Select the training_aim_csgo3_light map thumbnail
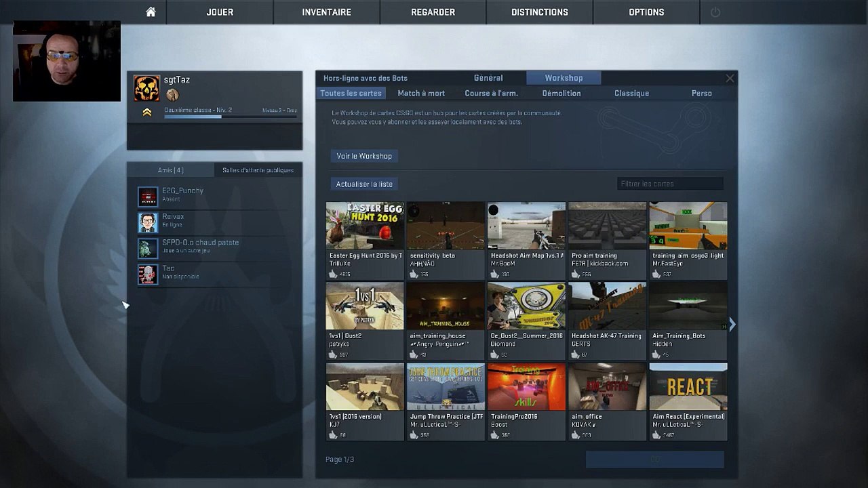This screenshot has width=868, height=488. coord(688,226)
